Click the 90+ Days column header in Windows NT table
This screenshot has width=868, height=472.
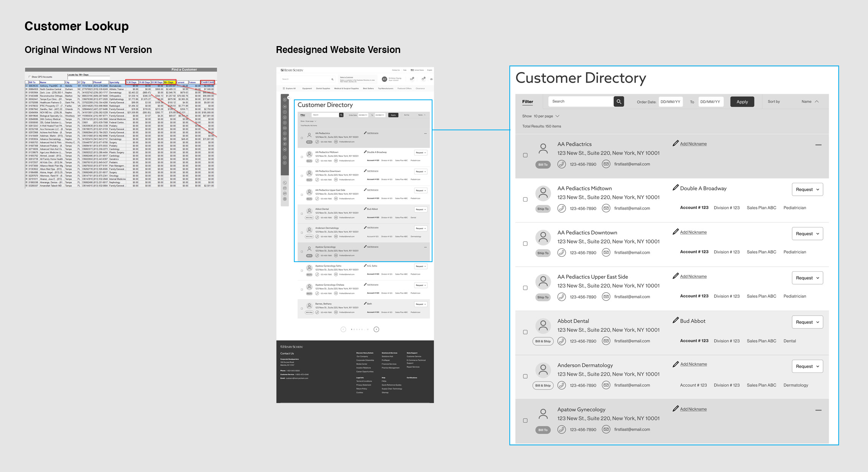click(x=169, y=82)
